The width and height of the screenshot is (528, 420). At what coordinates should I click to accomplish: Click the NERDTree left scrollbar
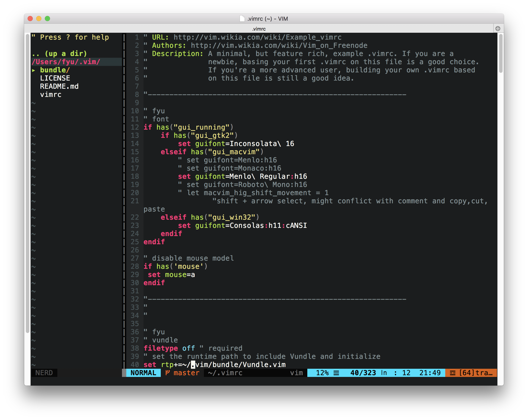pyautogui.click(x=27, y=184)
